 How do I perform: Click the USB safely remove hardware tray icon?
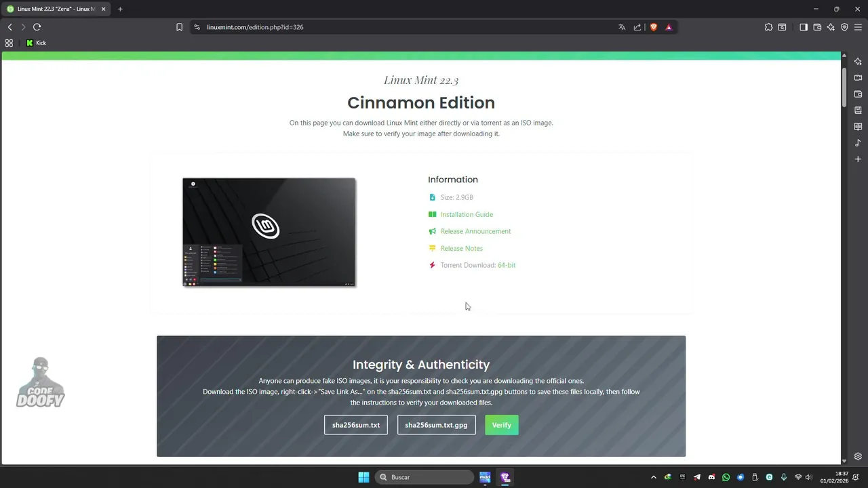point(755,477)
